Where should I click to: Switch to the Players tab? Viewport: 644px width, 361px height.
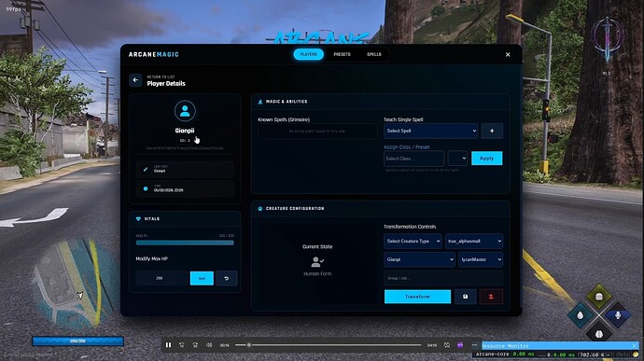[x=308, y=54]
